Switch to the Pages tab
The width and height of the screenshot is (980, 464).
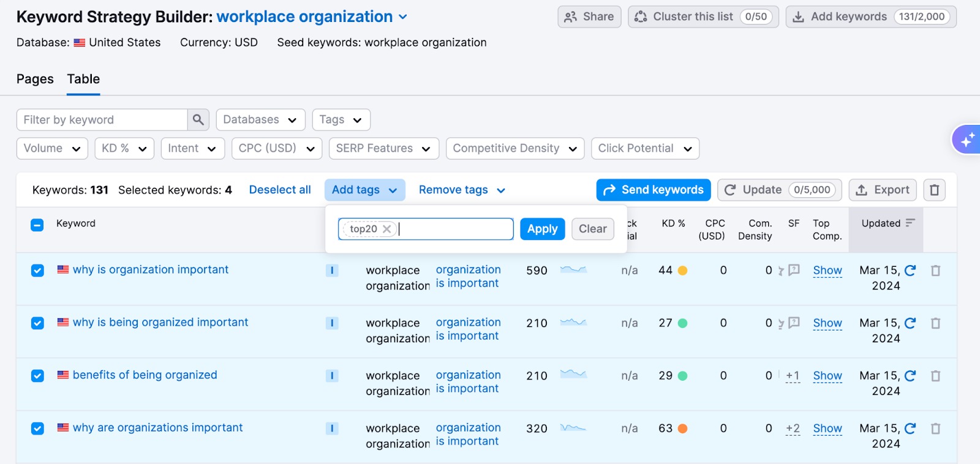tap(35, 79)
